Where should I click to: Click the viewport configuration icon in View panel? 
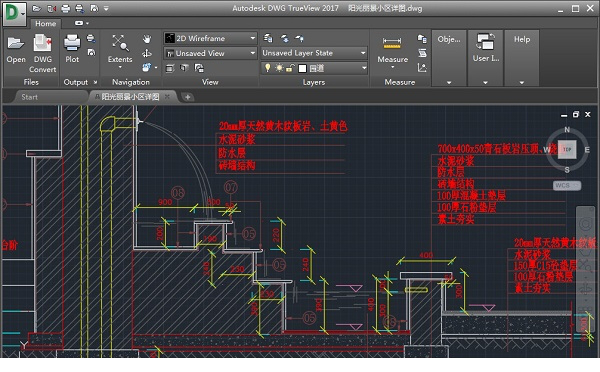pyautogui.click(x=199, y=68)
